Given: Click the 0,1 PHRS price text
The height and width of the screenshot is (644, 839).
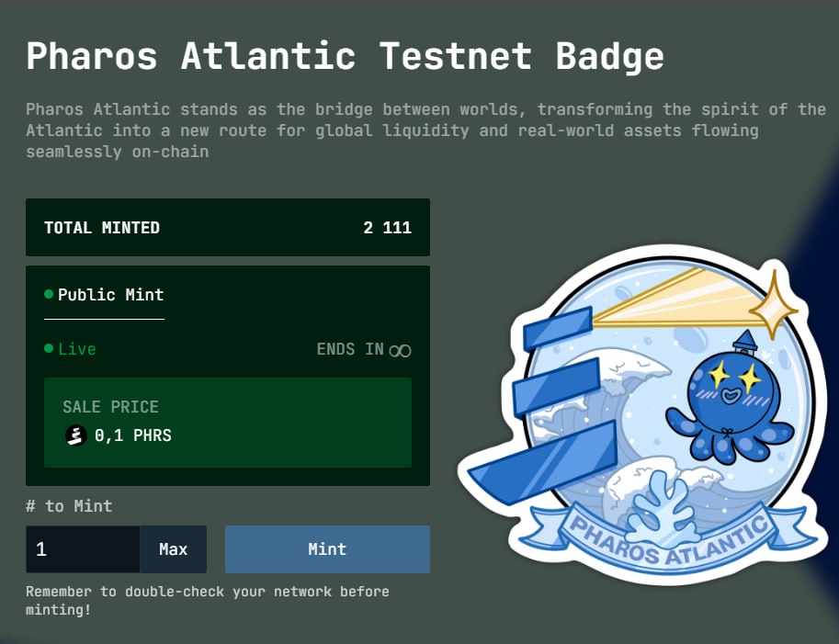Looking at the screenshot, I should click(133, 435).
